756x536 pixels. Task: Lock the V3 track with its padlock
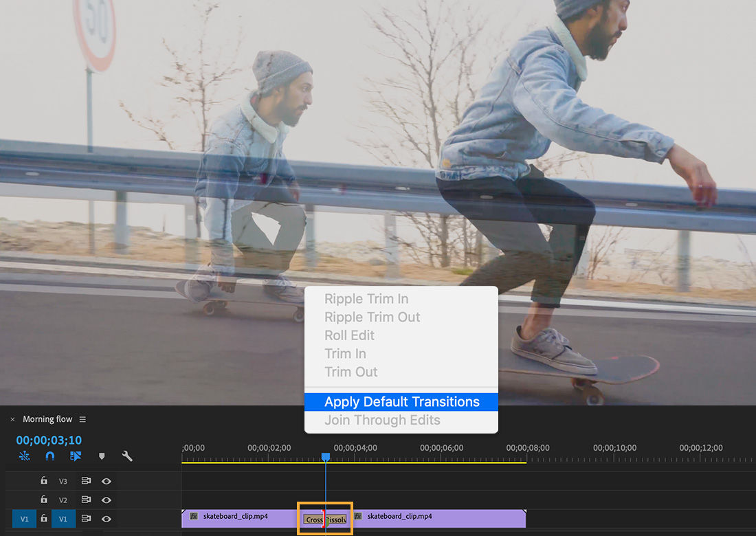[x=44, y=480]
